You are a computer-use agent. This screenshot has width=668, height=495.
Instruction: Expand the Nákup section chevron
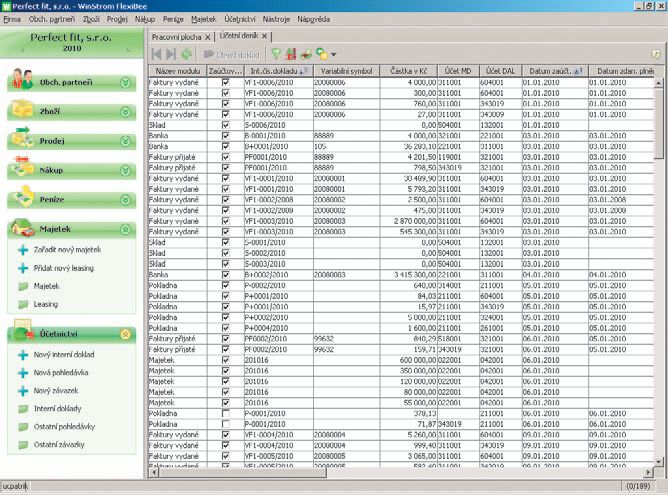[x=125, y=170]
